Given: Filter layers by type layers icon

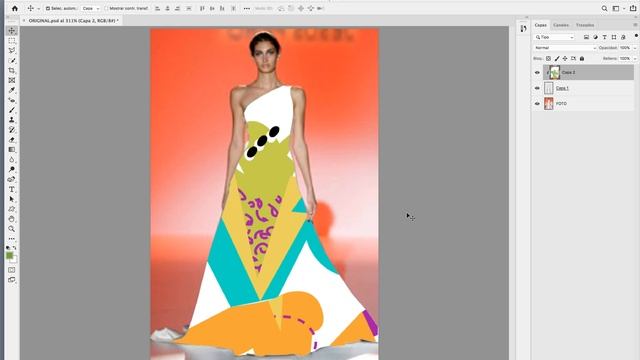Looking at the screenshot, I should pyautogui.click(x=604, y=37).
